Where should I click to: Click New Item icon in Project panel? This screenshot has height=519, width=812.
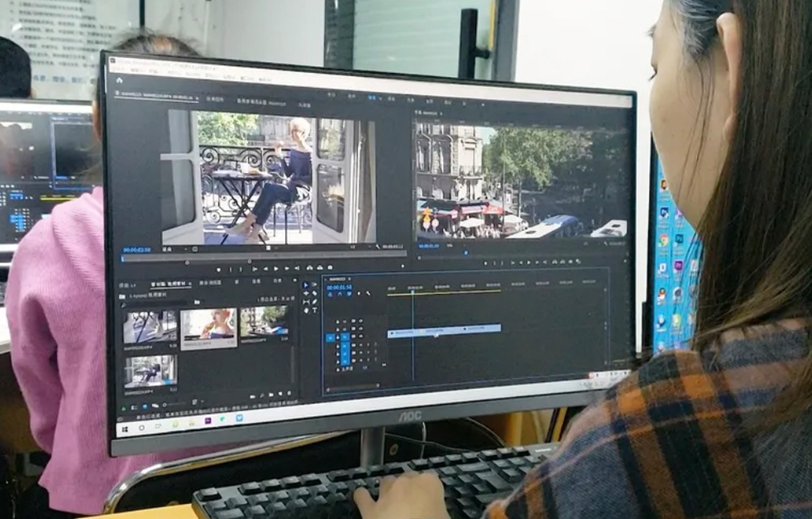point(280,393)
